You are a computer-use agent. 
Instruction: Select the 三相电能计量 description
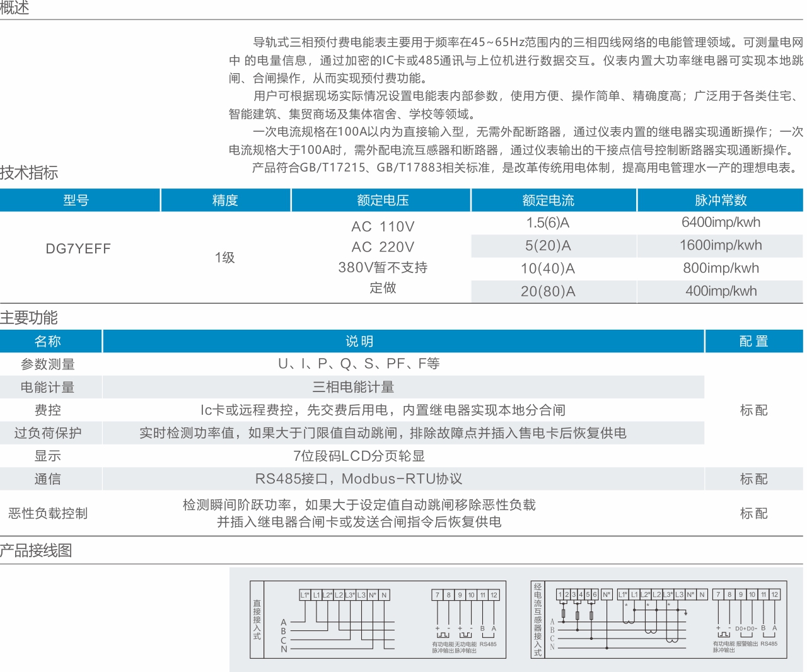pos(353,387)
